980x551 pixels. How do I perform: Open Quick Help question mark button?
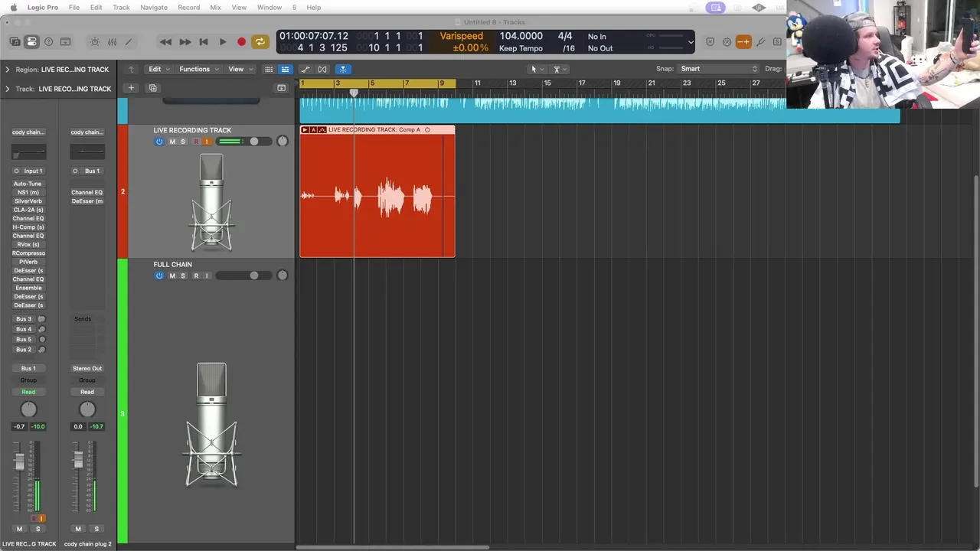48,42
